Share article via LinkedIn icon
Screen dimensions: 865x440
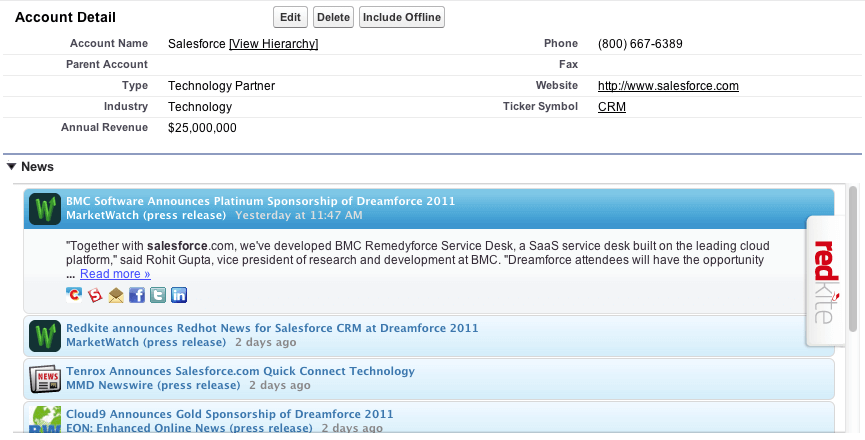tap(179, 295)
